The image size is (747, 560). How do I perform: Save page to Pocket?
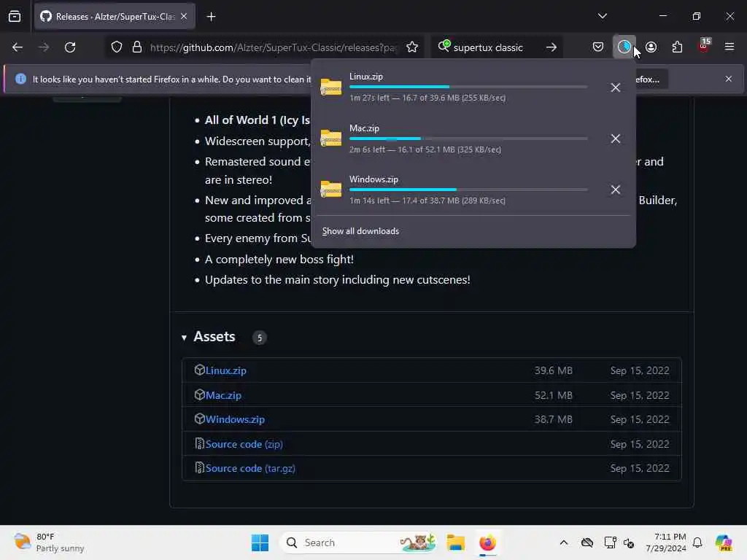pos(598,47)
